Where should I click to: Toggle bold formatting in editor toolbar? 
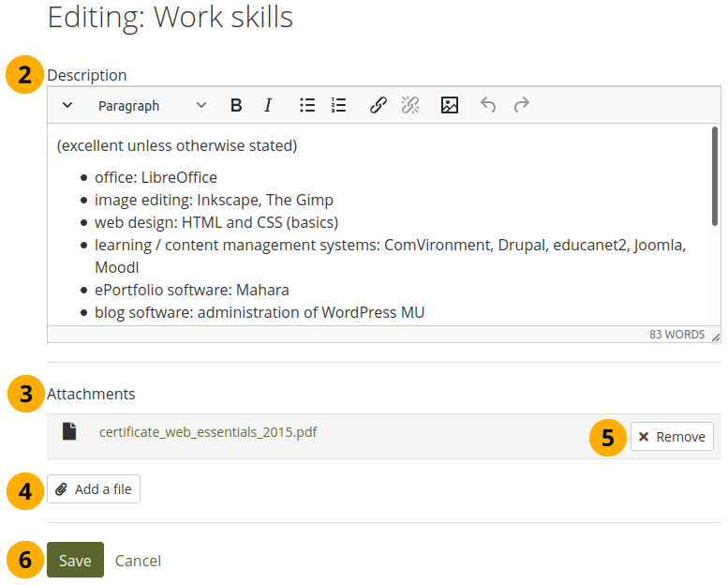(x=236, y=106)
